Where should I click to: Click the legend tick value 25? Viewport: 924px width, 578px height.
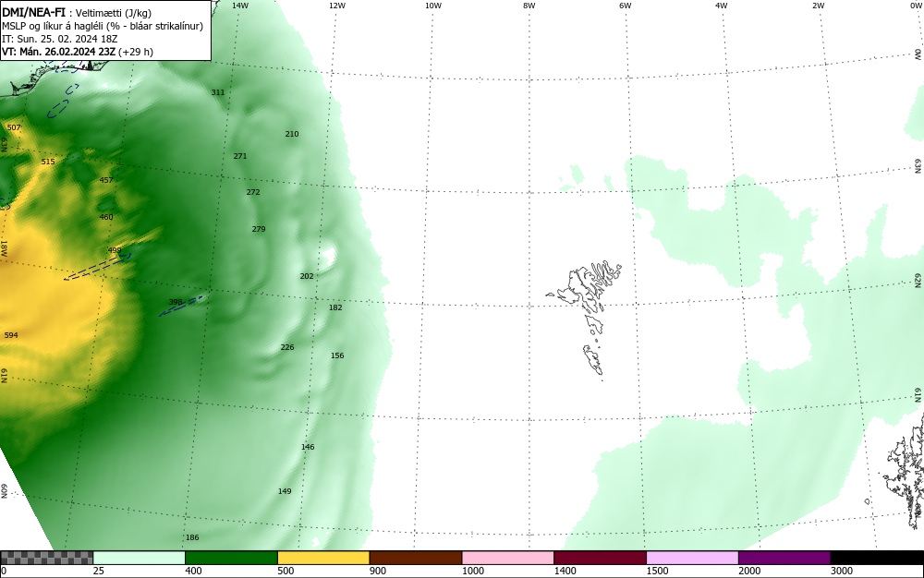[99, 571]
